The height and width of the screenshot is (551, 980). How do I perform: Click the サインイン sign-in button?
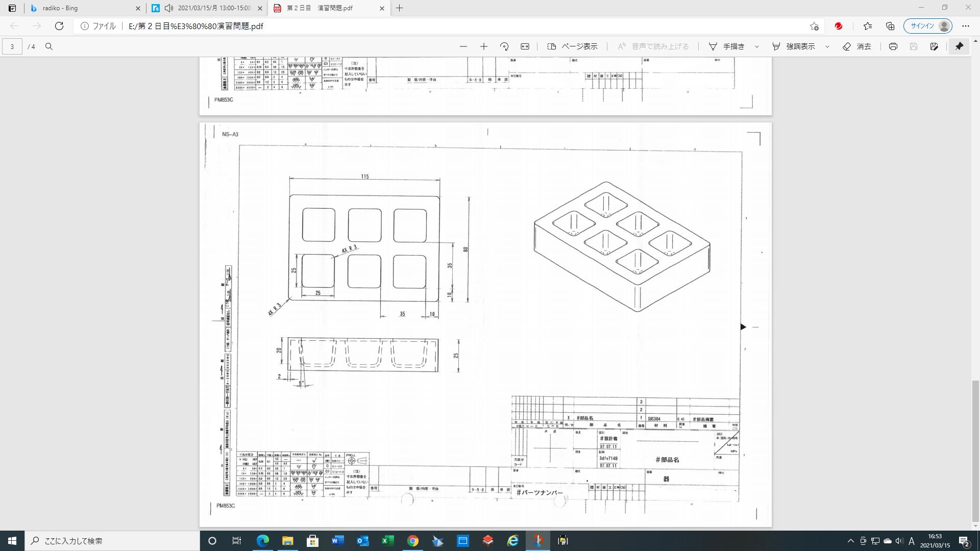click(x=927, y=26)
